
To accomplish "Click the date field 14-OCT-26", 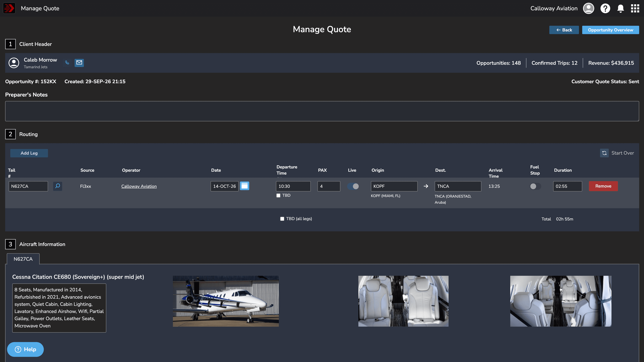I will (225, 186).
